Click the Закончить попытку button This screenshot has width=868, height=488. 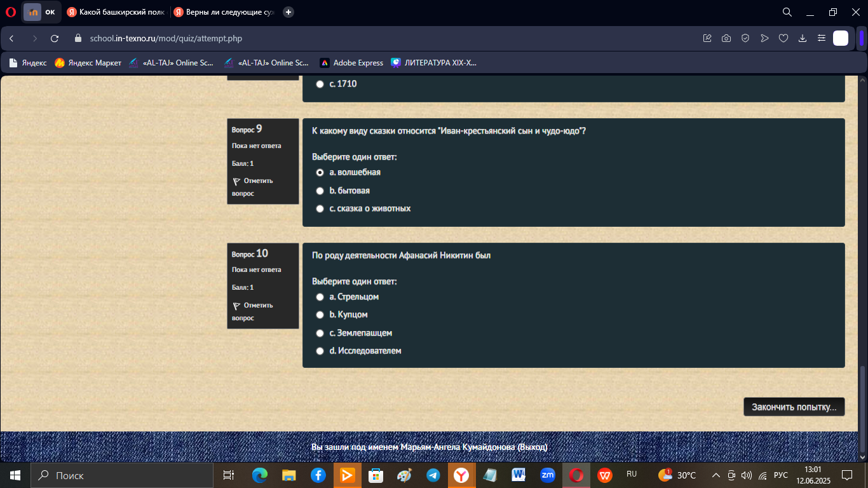(x=794, y=407)
